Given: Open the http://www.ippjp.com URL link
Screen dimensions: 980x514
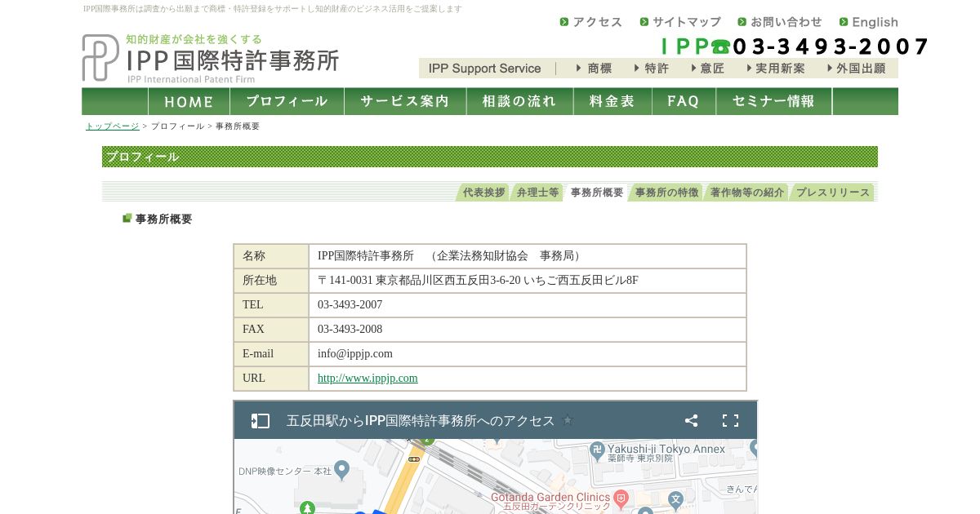Looking at the screenshot, I should [x=367, y=379].
